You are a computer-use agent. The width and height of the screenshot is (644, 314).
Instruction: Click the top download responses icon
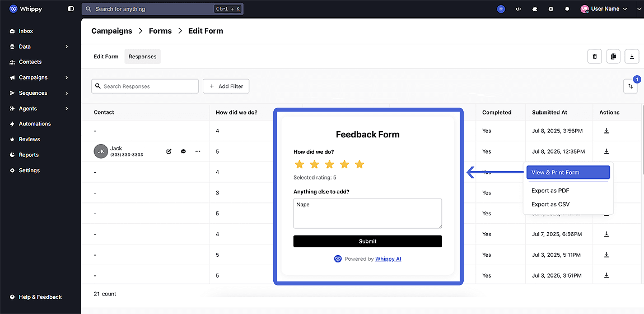[632, 56]
